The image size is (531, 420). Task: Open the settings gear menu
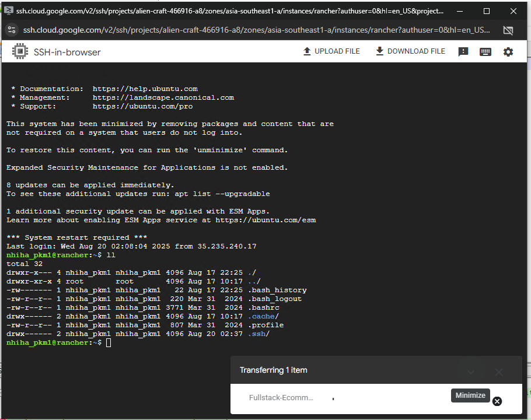click(x=508, y=52)
